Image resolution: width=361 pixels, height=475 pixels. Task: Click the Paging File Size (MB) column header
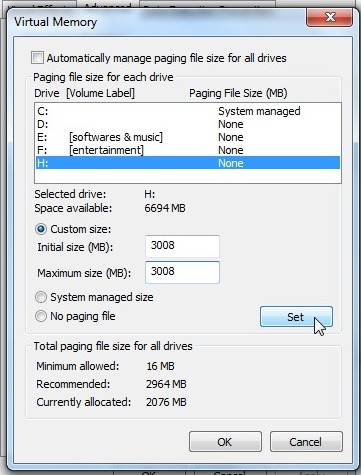(238, 93)
